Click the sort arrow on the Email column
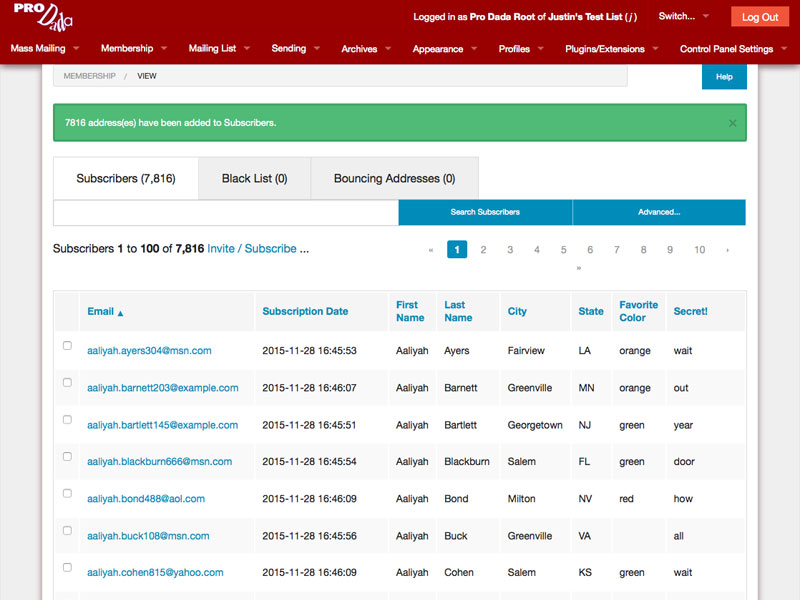The image size is (800, 600). coord(121,311)
